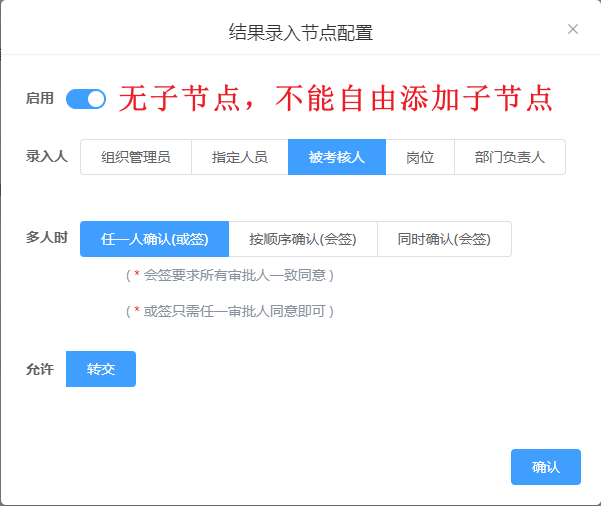Click the 启用 field label

[x=40, y=98]
